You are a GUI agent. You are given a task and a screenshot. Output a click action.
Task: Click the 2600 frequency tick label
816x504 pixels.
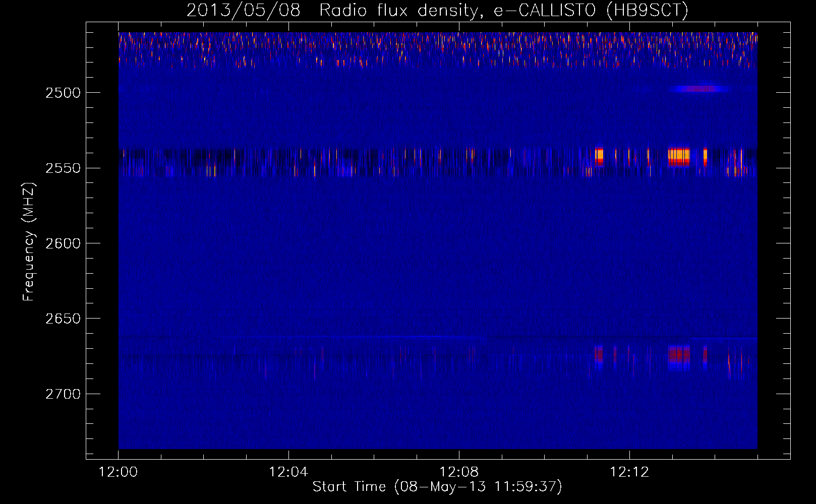coord(63,244)
